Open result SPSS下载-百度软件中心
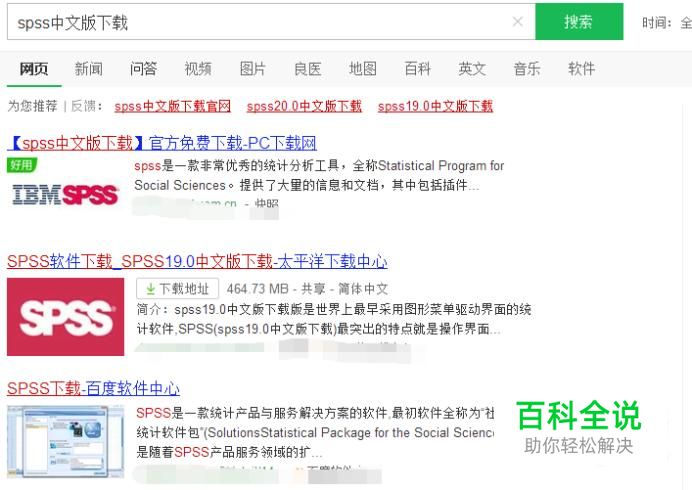 (94, 388)
